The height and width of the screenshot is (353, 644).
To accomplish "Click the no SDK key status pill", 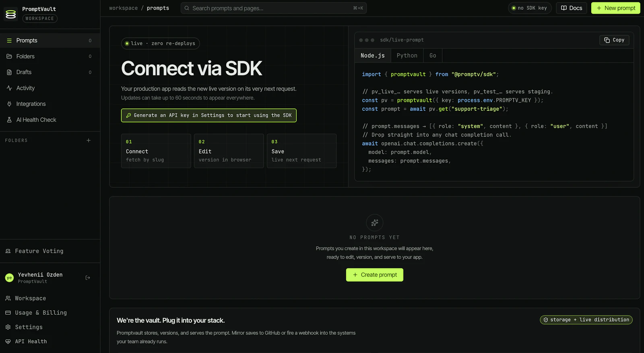I will tap(530, 8).
